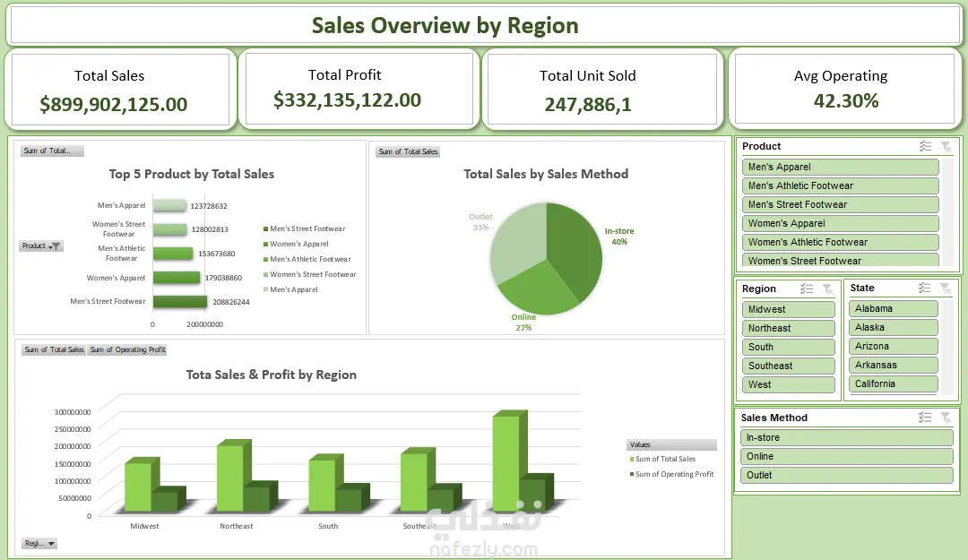Click the In-store pie chart slice

[575, 247]
